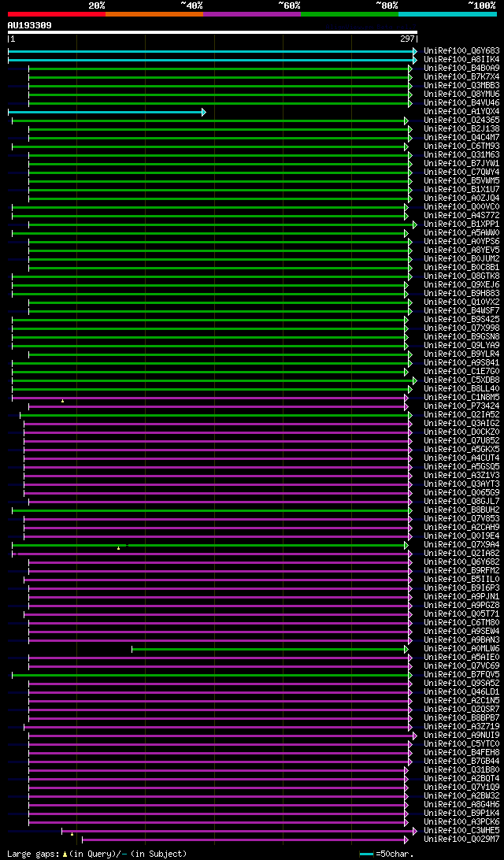Open the UniRef100_C3WHE5 hit label
504x860 pixels.
(x=461, y=832)
